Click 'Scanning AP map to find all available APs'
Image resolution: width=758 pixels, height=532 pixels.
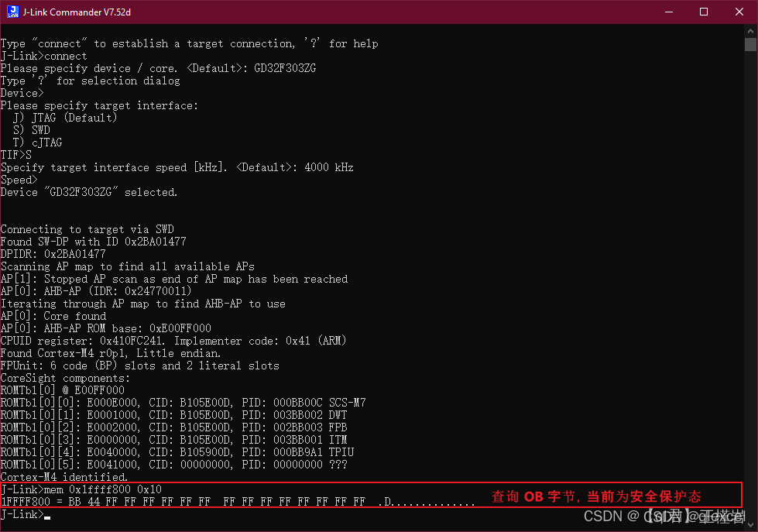pyautogui.click(x=128, y=266)
